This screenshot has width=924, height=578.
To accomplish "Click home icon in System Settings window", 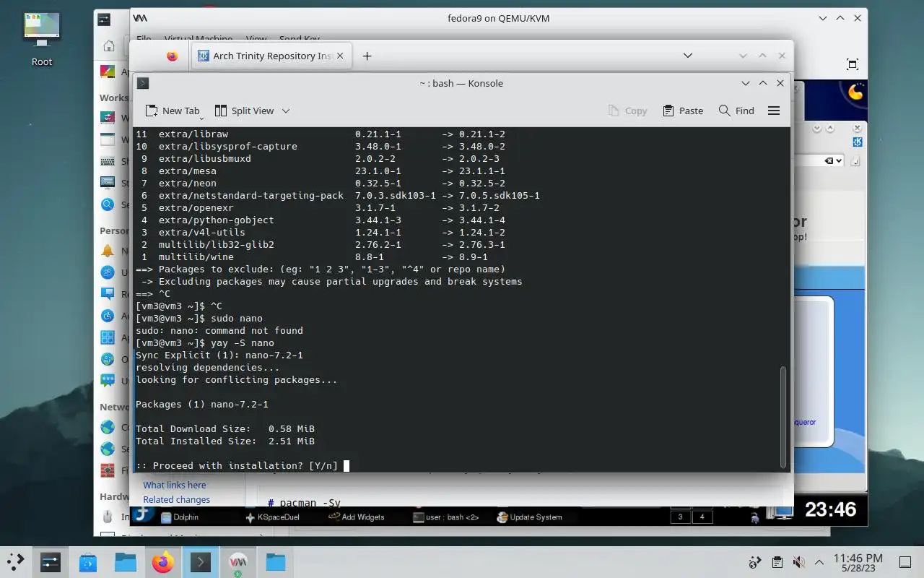I will 108,46.
